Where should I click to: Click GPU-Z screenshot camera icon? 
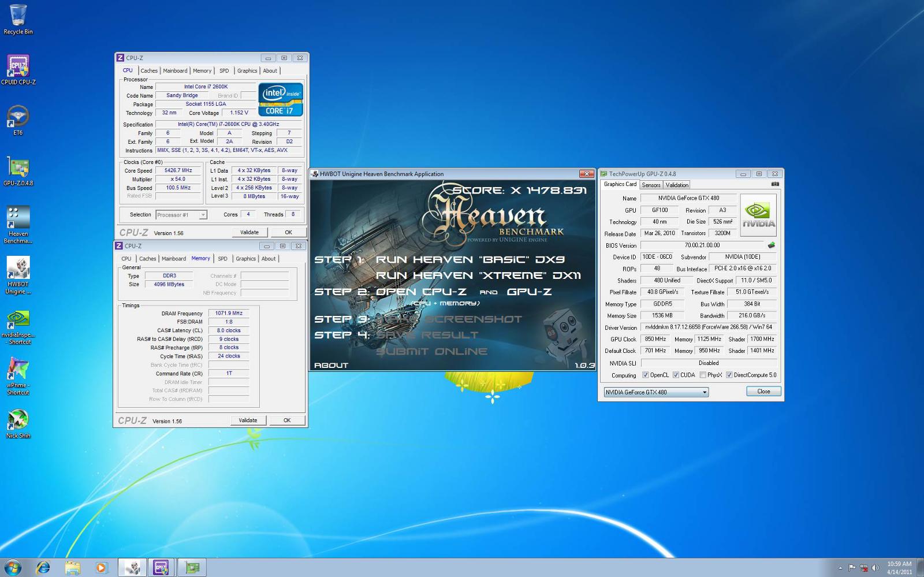(x=775, y=184)
